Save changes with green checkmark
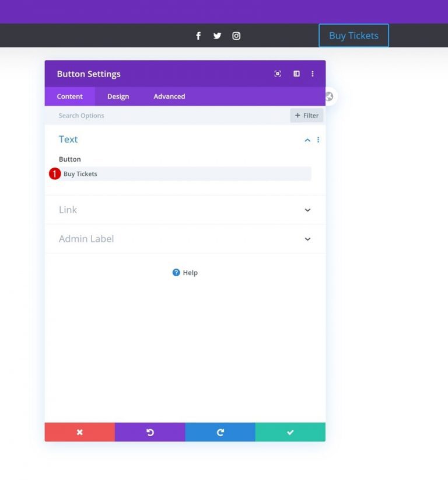The width and height of the screenshot is (448, 480). coord(290,432)
